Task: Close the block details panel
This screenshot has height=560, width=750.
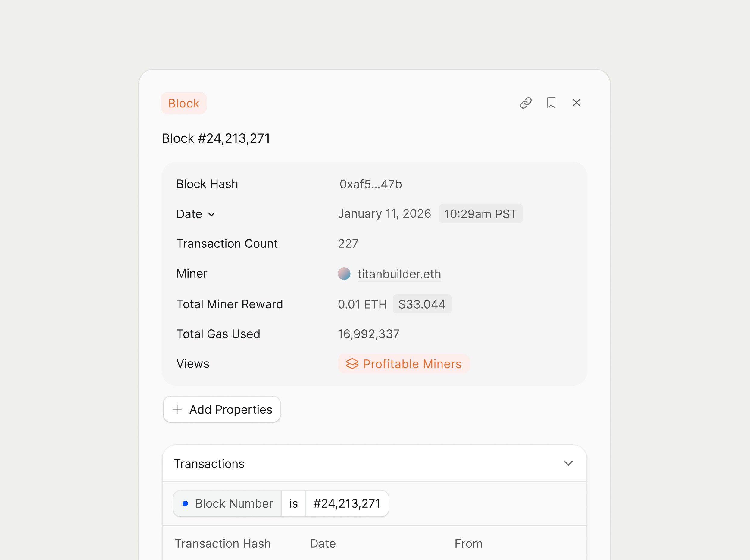Action: pyautogui.click(x=577, y=103)
